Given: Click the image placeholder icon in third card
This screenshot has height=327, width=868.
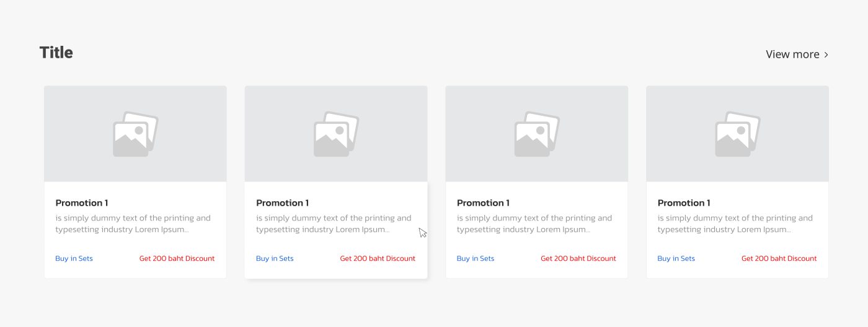Looking at the screenshot, I should pos(537,134).
